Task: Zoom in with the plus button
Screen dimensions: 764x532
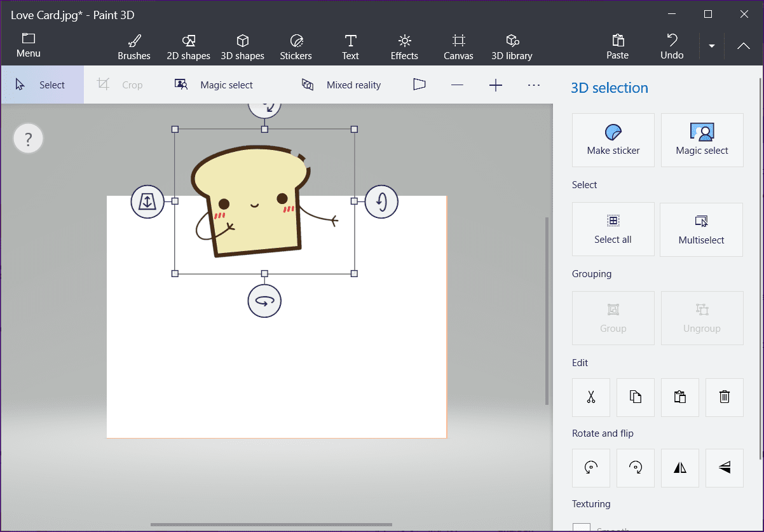Action: pyautogui.click(x=496, y=85)
